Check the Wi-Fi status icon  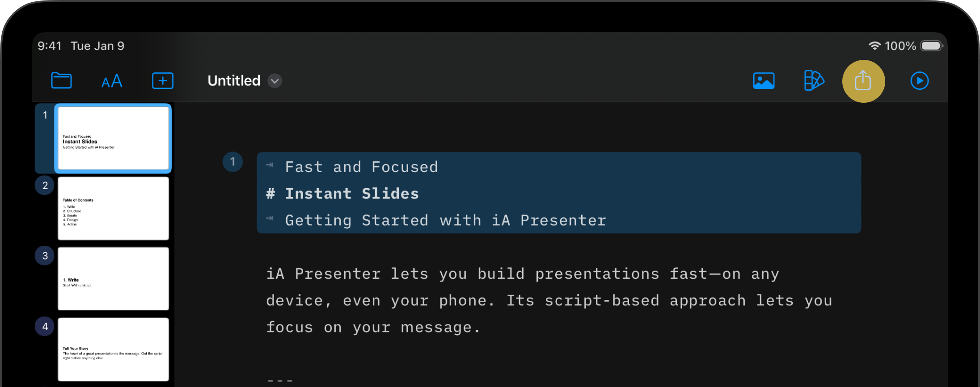pyautogui.click(x=874, y=46)
